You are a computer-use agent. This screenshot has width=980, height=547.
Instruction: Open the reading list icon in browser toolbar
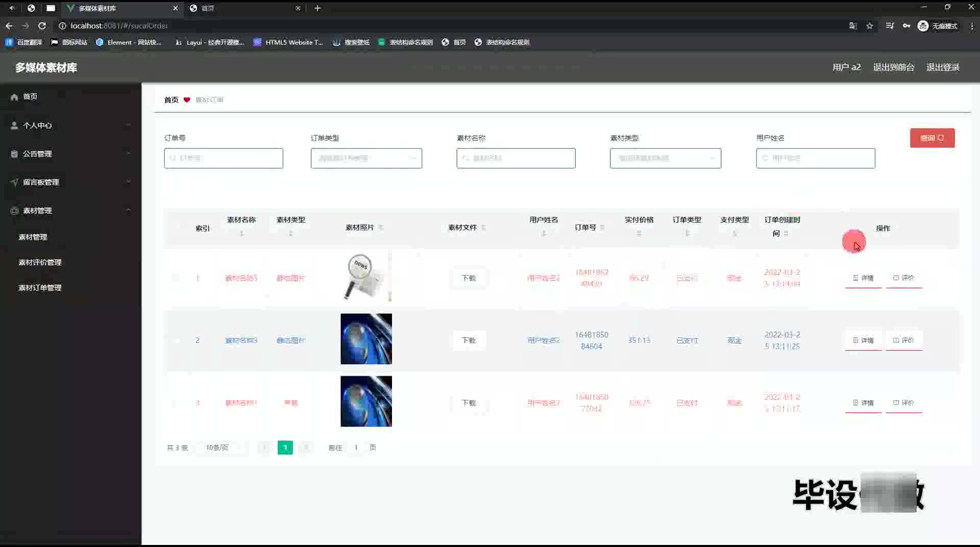(890, 26)
